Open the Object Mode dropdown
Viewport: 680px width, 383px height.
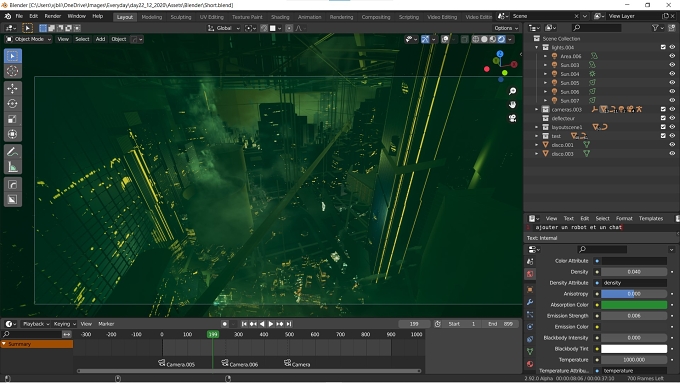pyautogui.click(x=28, y=39)
